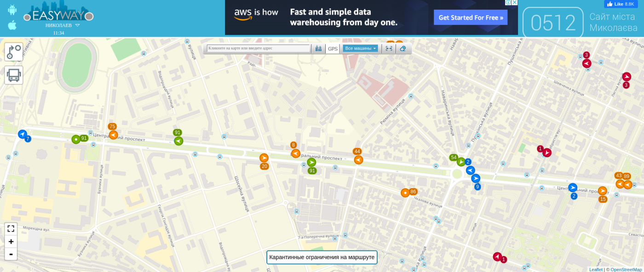This screenshot has height=272, width=644.
Task: Select the orange route 20 vehicle marker
Action: 264,158
